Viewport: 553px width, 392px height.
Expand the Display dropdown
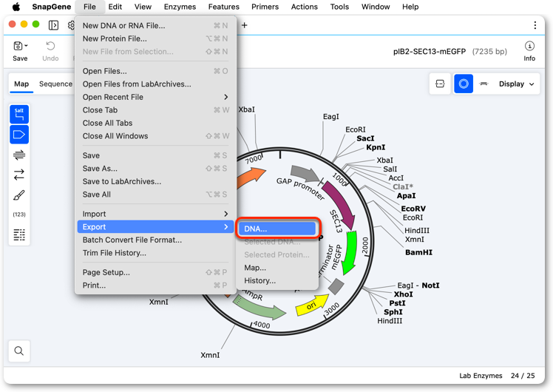tap(516, 84)
